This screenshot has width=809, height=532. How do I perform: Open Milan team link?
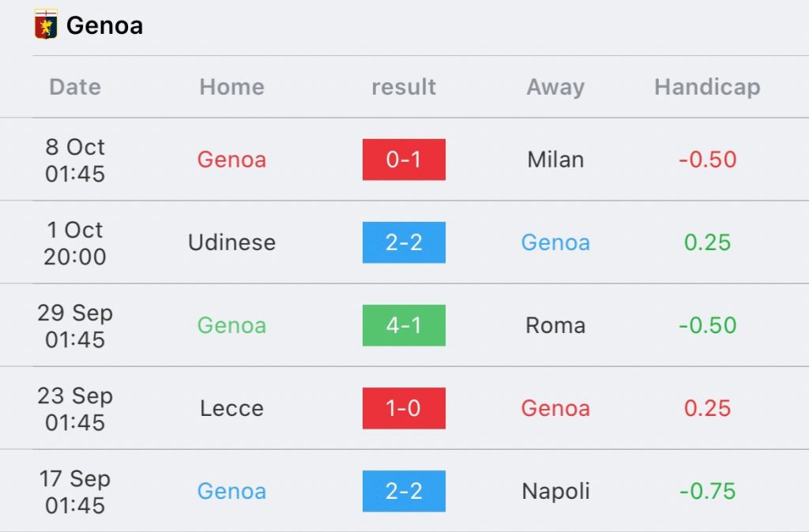(x=555, y=159)
